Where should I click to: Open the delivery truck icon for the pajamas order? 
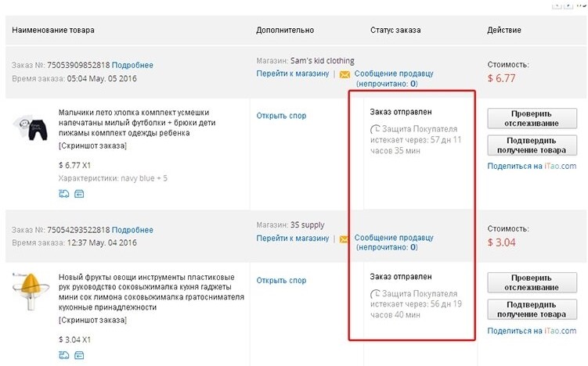point(64,194)
